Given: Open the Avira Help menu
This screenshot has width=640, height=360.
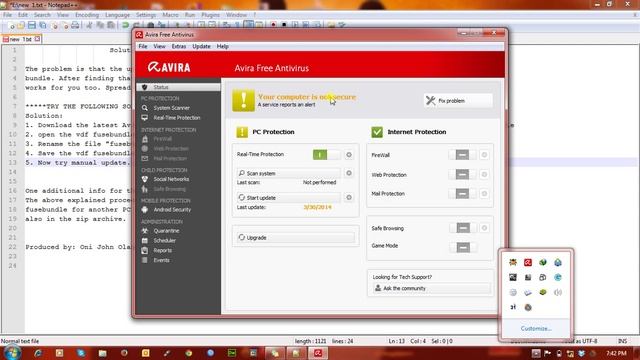Looking at the screenshot, I should 222,47.
